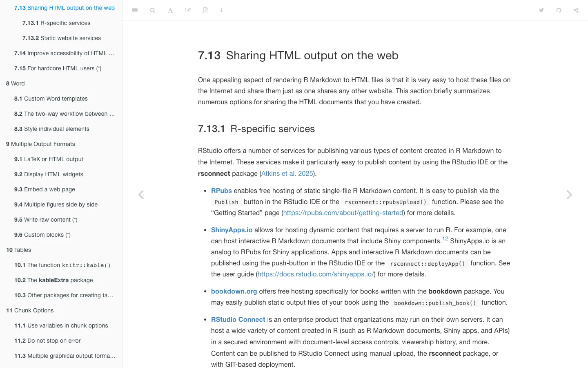Screen dimensions: 588x368
Task: Click the 7.13 Sharing HTML output heading
Action: click(x=298, y=56)
